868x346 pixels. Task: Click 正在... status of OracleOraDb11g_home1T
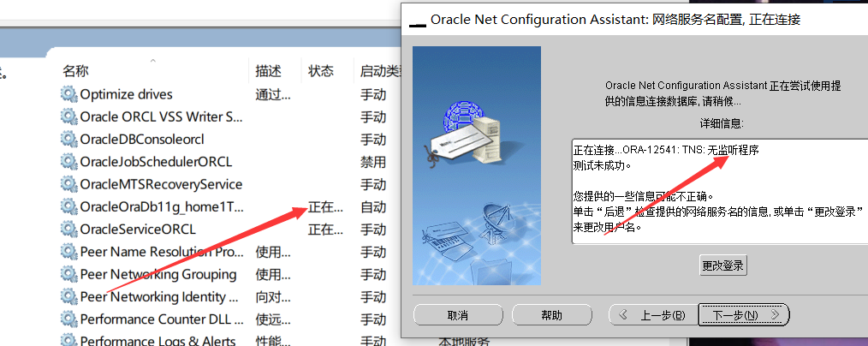(325, 207)
